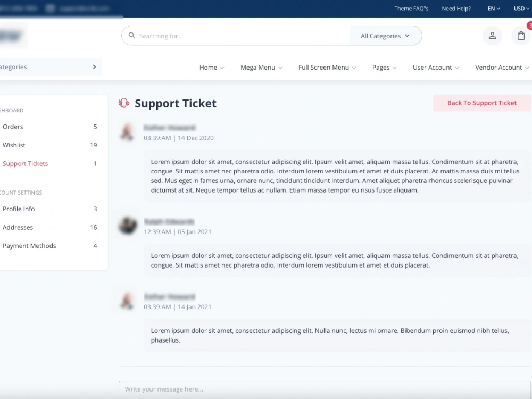This screenshot has height=399, width=532.
Task: Expand the Categories sidebar chevron
Action: coord(94,67)
